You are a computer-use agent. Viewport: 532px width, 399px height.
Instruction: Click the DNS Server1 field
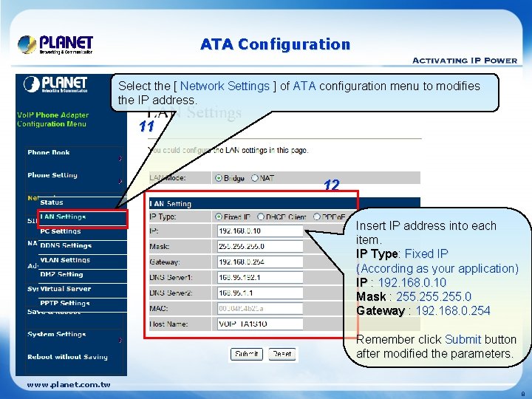260,278
